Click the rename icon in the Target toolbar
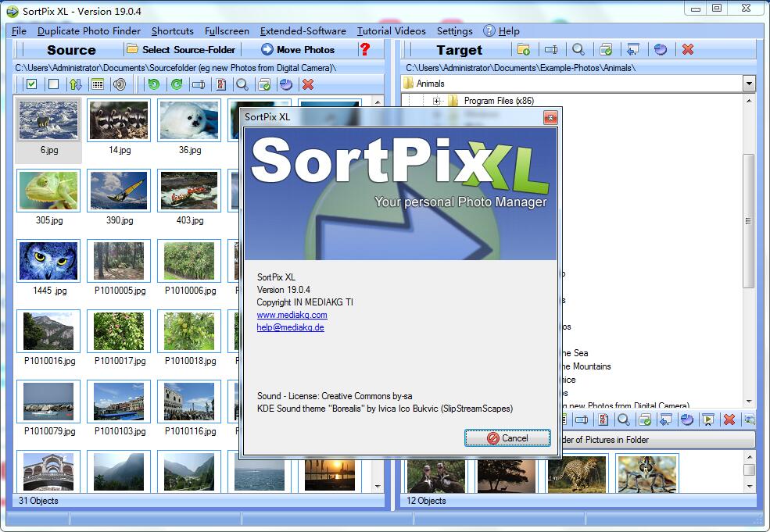 pyautogui.click(x=552, y=49)
